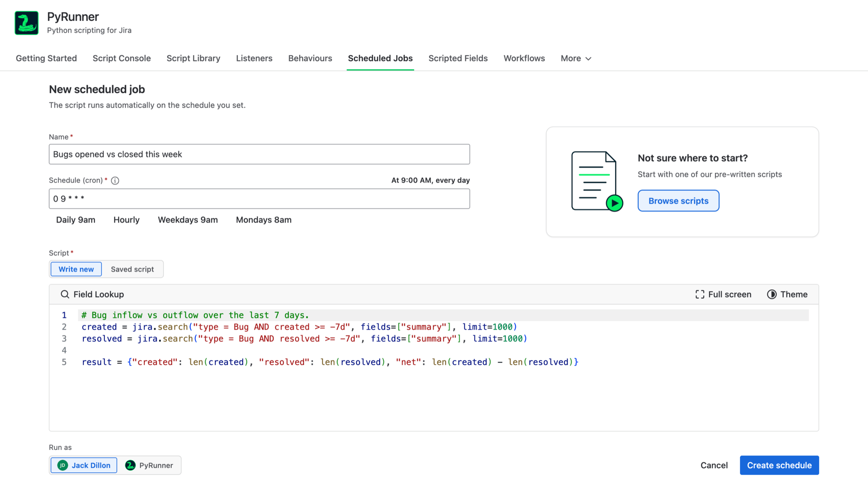
Task: Click the Jack Dillon avatar icon
Action: (63, 465)
